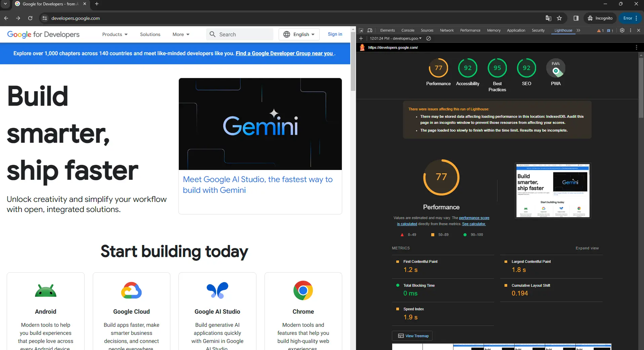Click the DevTools inspect element picker icon
Viewport: 644px width, 350px height.
coord(361,30)
